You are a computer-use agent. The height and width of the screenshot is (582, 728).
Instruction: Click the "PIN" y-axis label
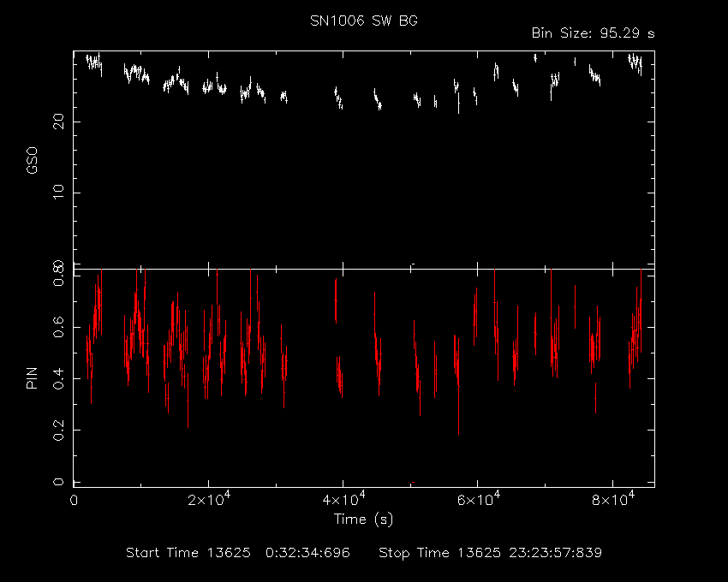(x=32, y=378)
